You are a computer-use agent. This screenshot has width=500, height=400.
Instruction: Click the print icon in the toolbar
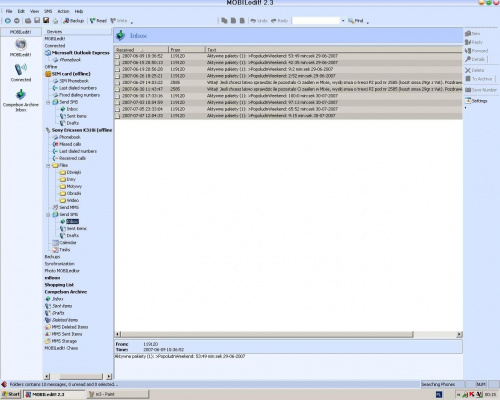55,21
